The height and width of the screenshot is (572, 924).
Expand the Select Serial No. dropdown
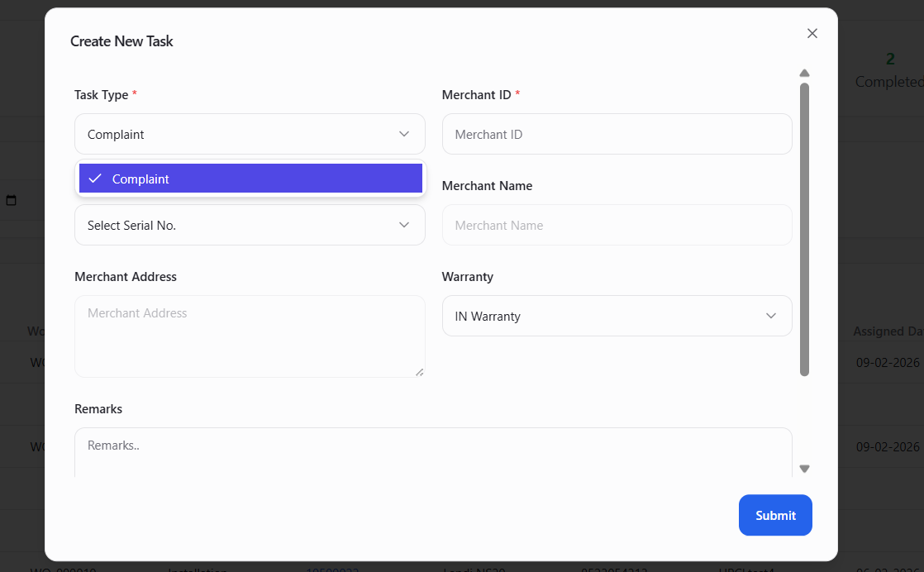[240, 225]
